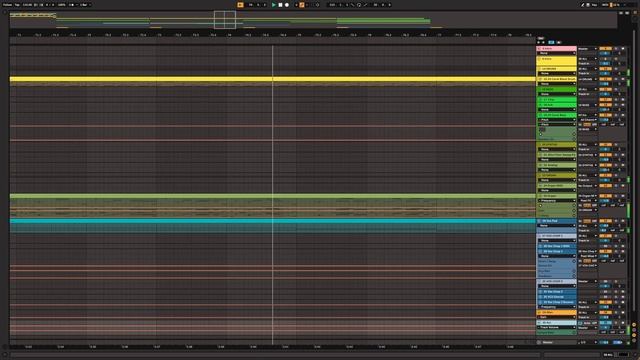Open the Track Volume automation chooser

point(556,327)
